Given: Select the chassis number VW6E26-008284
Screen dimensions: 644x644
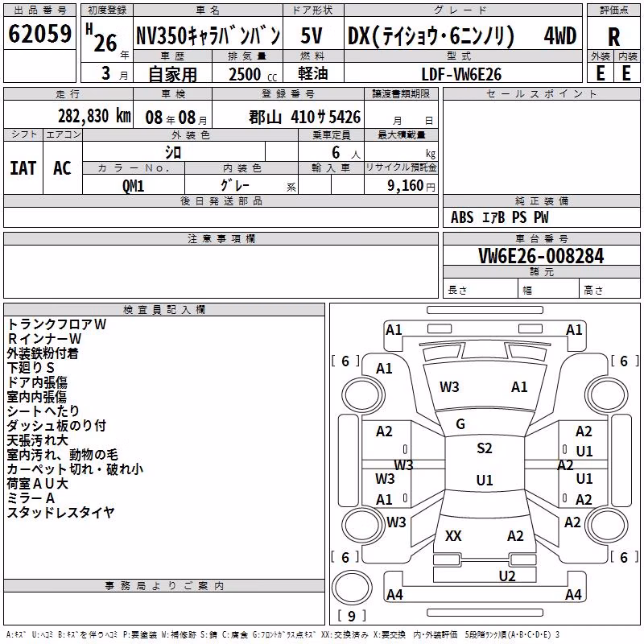Looking at the screenshot, I should (541, 256).
